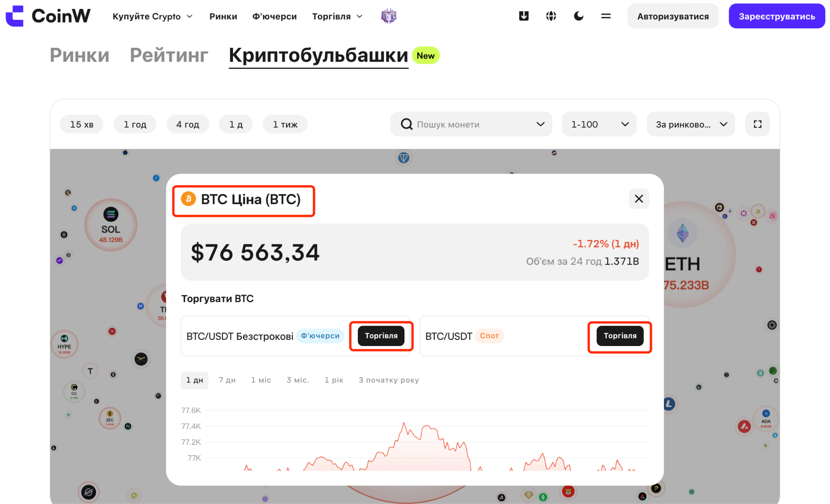This screenshot has height=504, width=830.
Task: Select 7 дн chart range
Action: point(227,380)
